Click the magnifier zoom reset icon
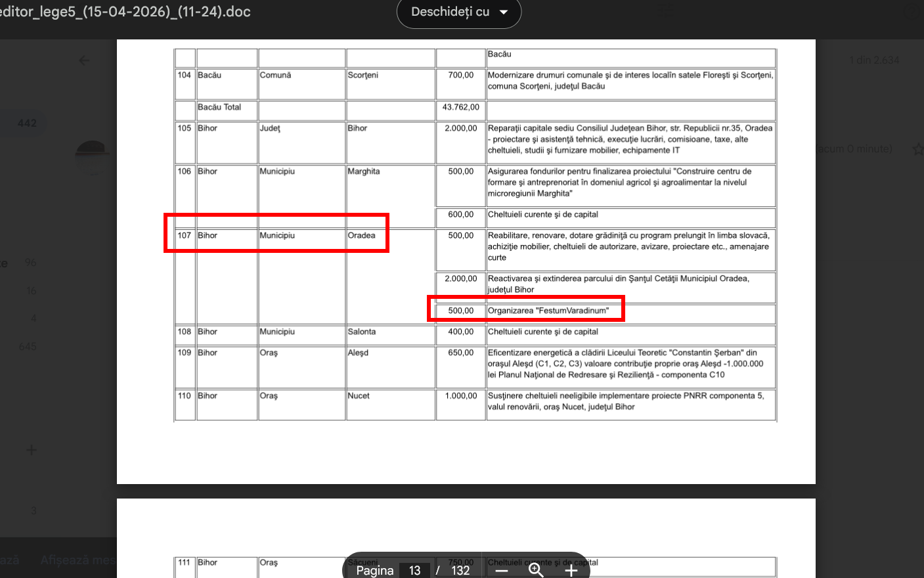 (536, 570)
